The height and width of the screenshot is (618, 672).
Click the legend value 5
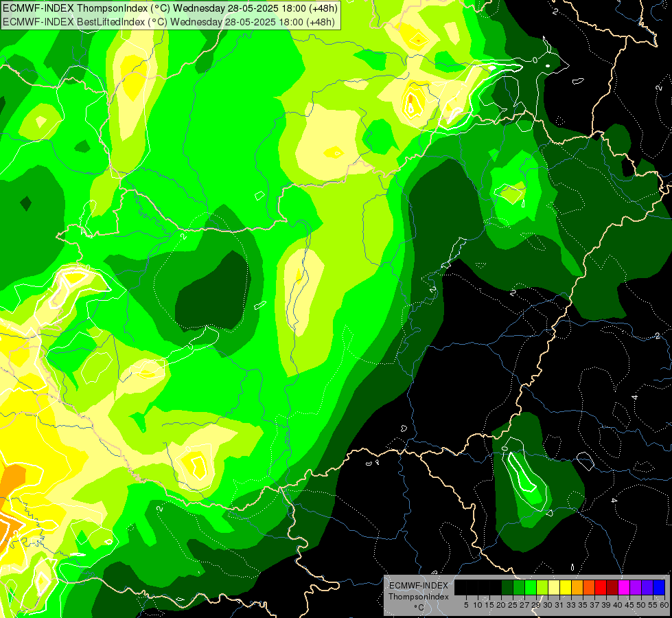pos(466,605)
